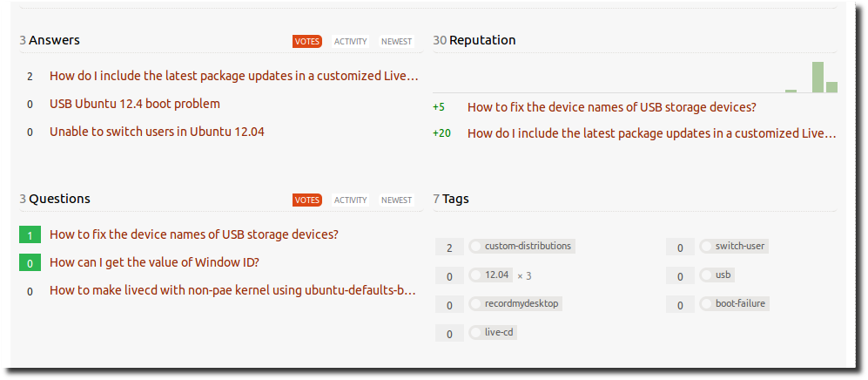
Task: Sort Questions by Newest
Action: [x=397, y=200]
